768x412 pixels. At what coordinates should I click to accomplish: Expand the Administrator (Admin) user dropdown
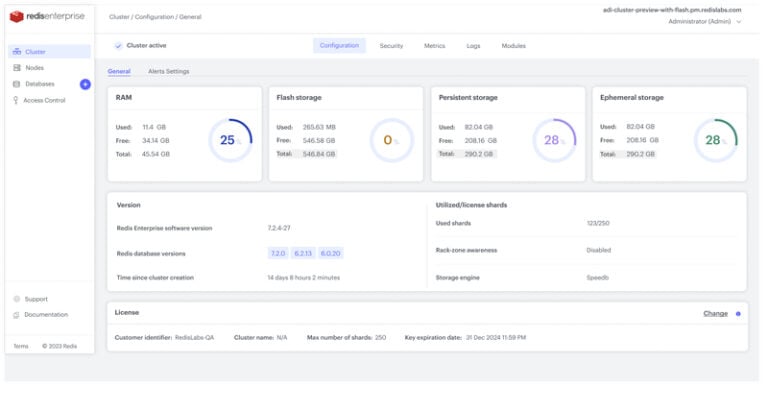(x=704, y=21)
